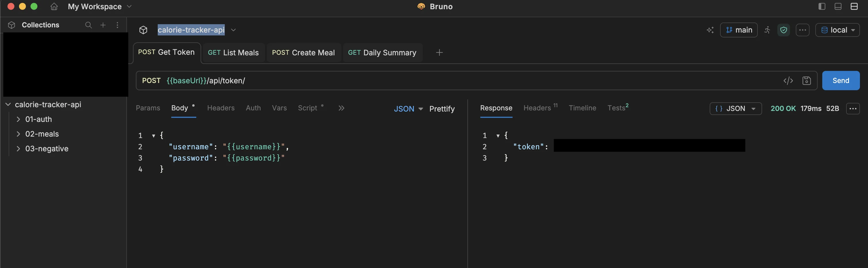Toggle the sidebar layout icon in the title bar
868x268 pixels.
click(x=822, y=6)
